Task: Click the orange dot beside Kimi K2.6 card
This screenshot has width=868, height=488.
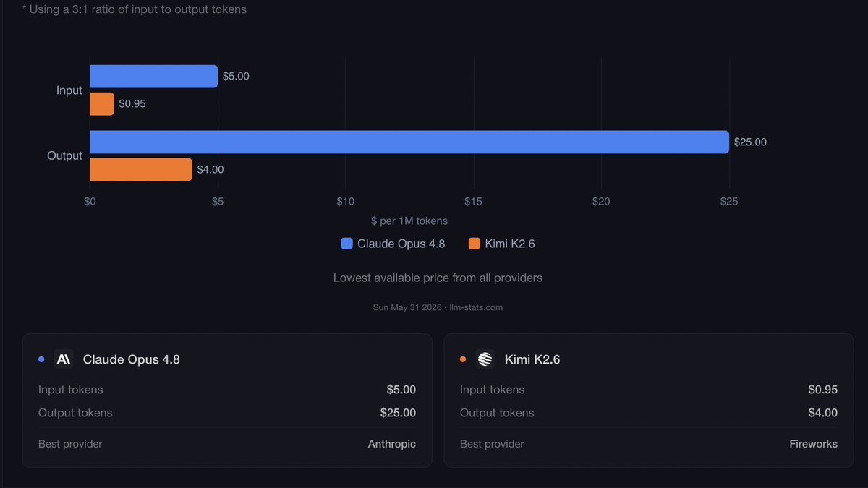Action: 463,359
